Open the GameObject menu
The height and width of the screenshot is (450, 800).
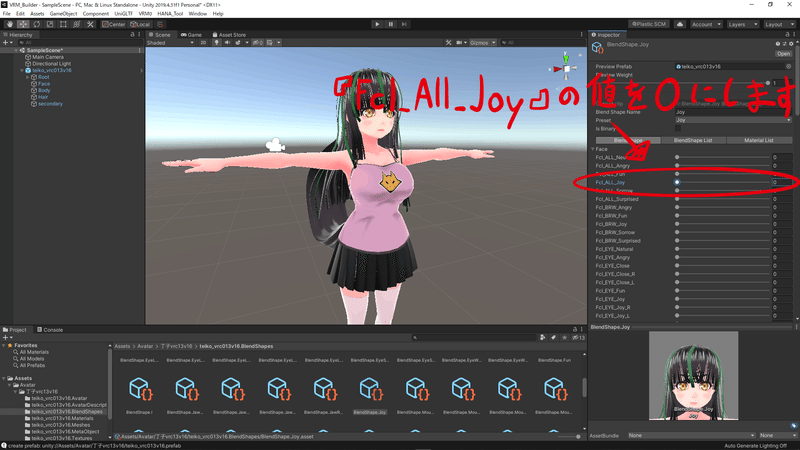(63, 14)
